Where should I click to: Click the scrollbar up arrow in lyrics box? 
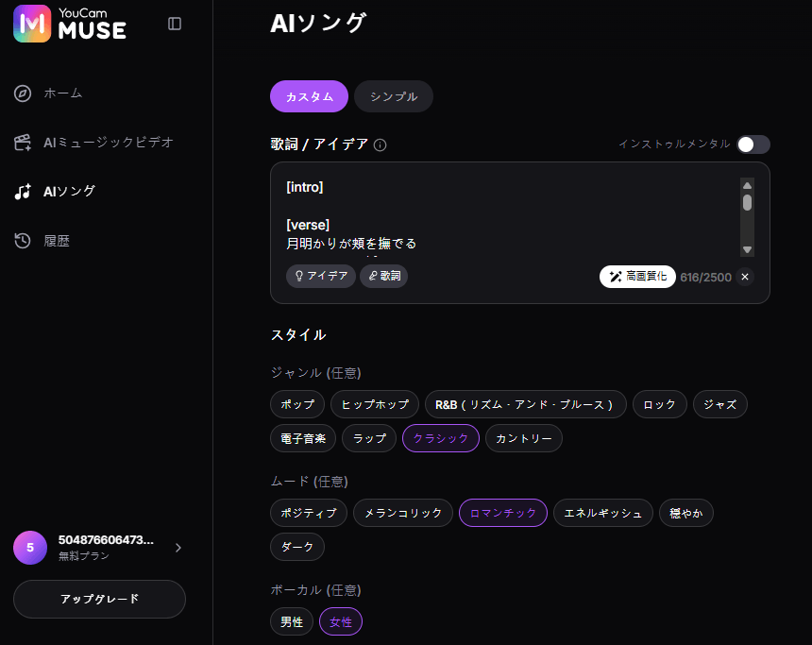pyautogui.click(x=747, y=185)
